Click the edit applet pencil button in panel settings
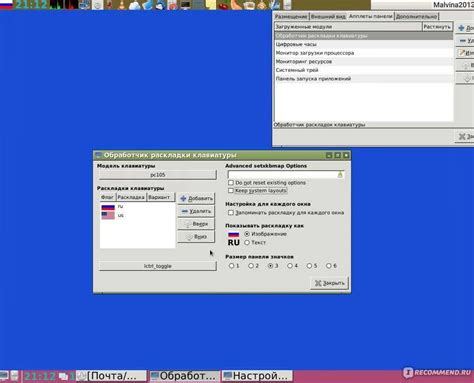Screen dimensions: 474x383 pos(465,53)
